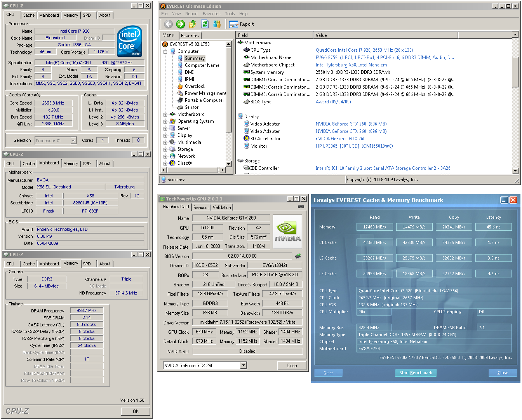Expand the Motherboard node in EVEREST tree
Screen dimensions: 522x420
point(165,115)
